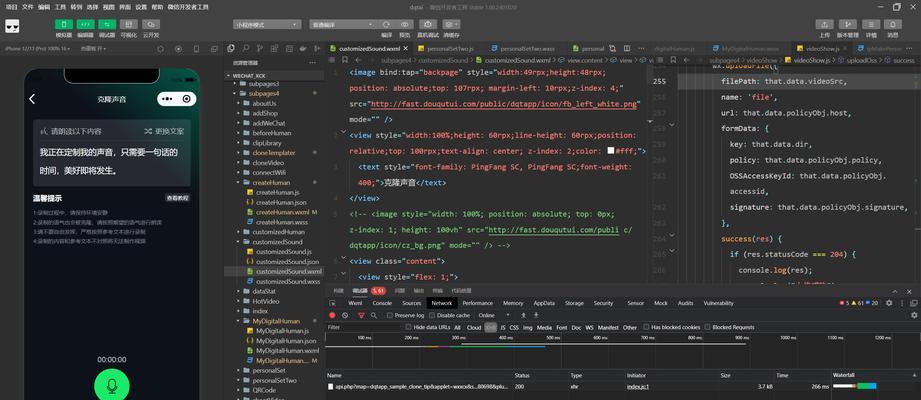This screenshot has height=400, width=921.
Task: Click the clear cache icon
Action: [x=451, y=25]
